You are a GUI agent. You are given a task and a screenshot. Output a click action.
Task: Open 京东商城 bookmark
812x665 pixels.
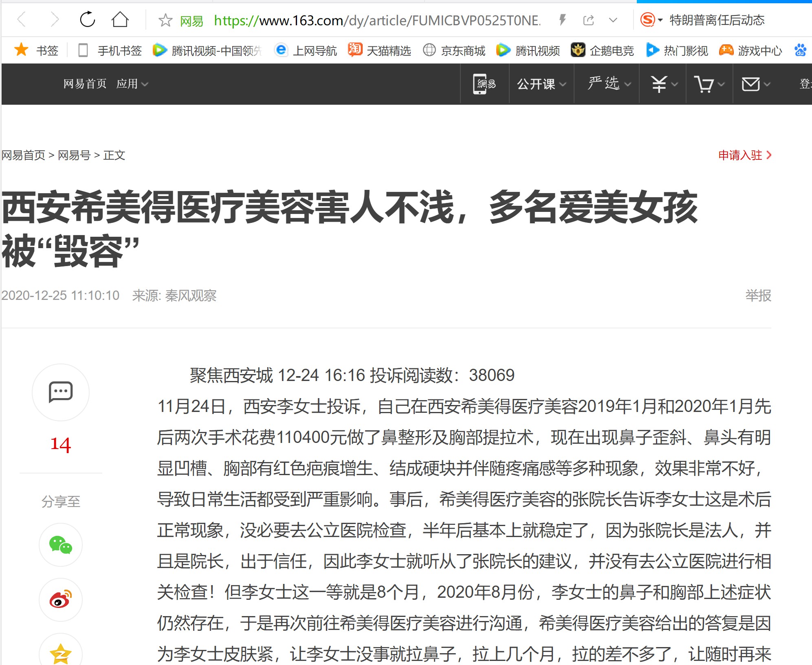pos(454,51)
